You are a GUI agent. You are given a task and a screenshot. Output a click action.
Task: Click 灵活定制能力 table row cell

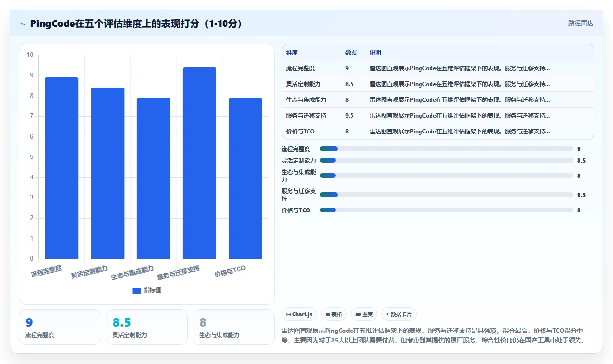tap(303, 84)
